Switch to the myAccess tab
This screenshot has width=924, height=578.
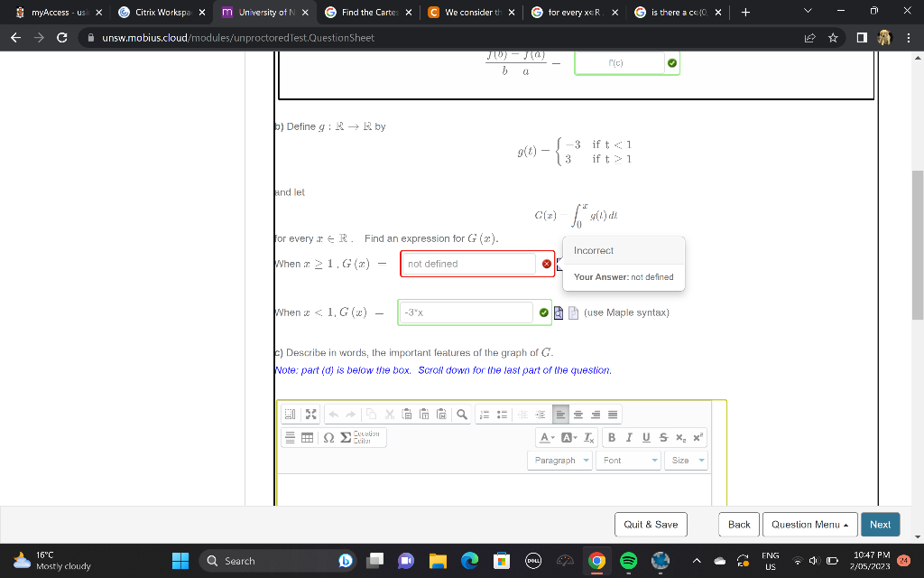[59, 12]
